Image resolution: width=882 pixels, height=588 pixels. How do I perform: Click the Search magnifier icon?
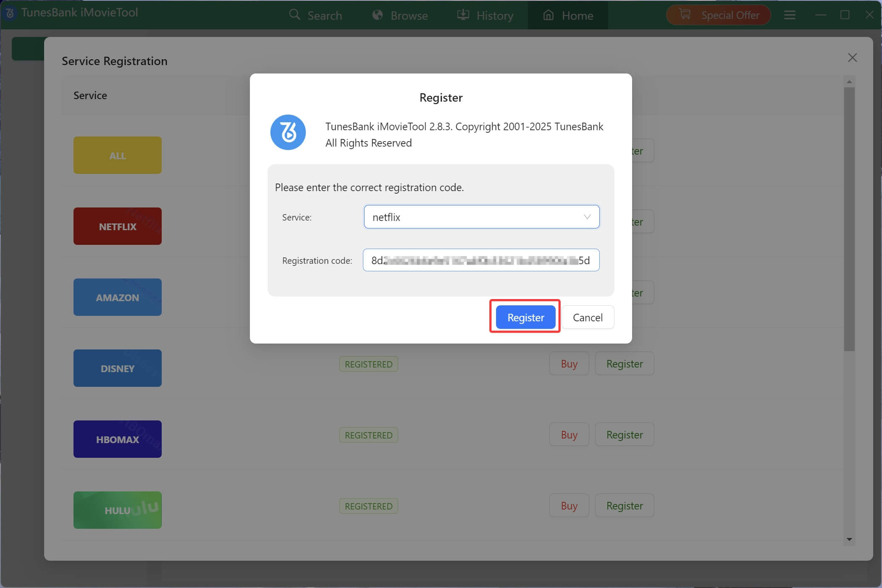pyautogui.click(x=294, y=15)
